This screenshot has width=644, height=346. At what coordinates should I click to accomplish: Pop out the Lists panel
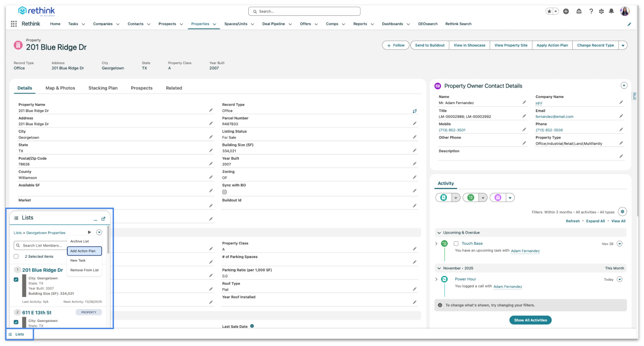pos(103,219)
